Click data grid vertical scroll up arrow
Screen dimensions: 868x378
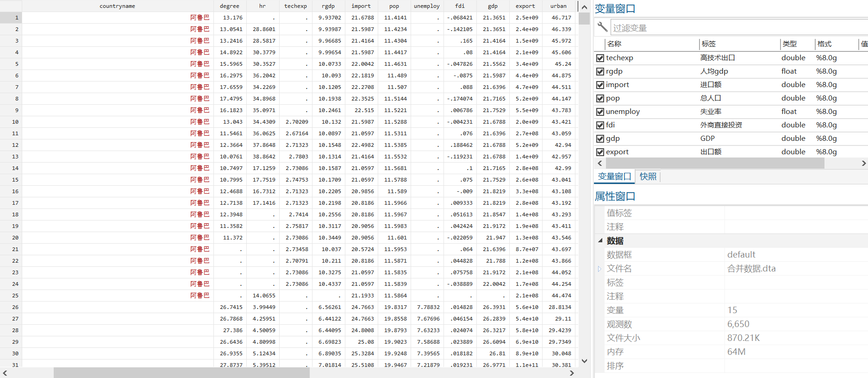(x=584, y=7)
